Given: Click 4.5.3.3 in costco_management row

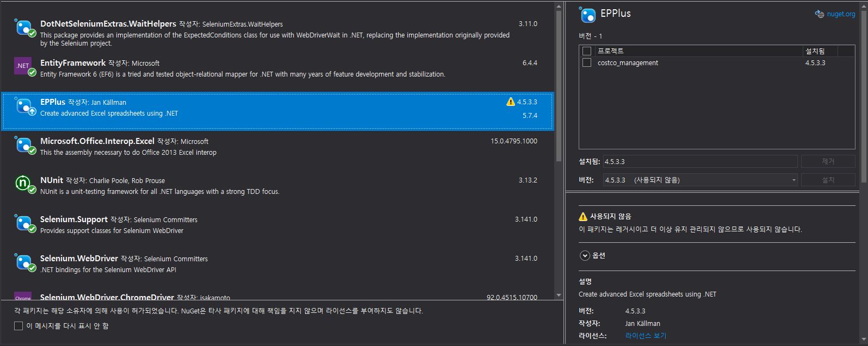Looking at the screenshot, I should pos(815,63).
